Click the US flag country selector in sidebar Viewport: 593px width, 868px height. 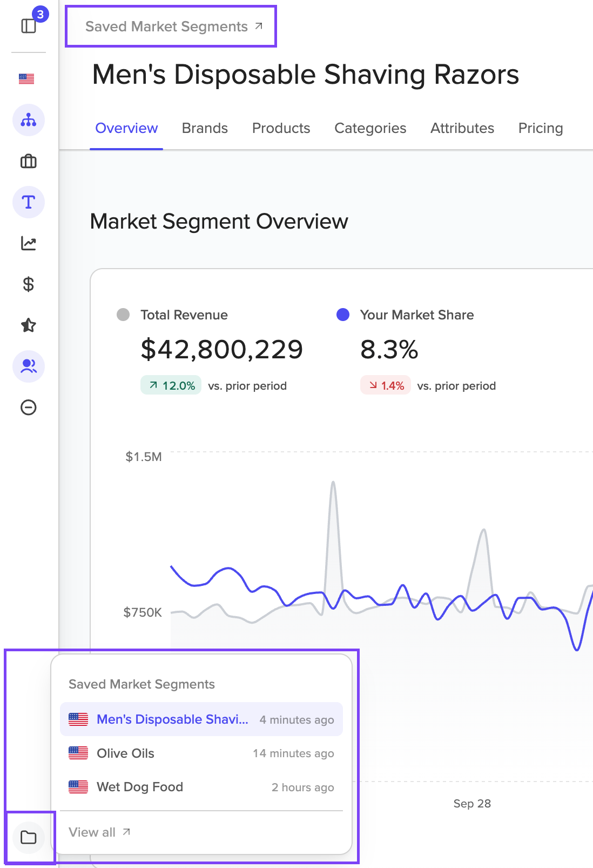click(x=26, y=79)
